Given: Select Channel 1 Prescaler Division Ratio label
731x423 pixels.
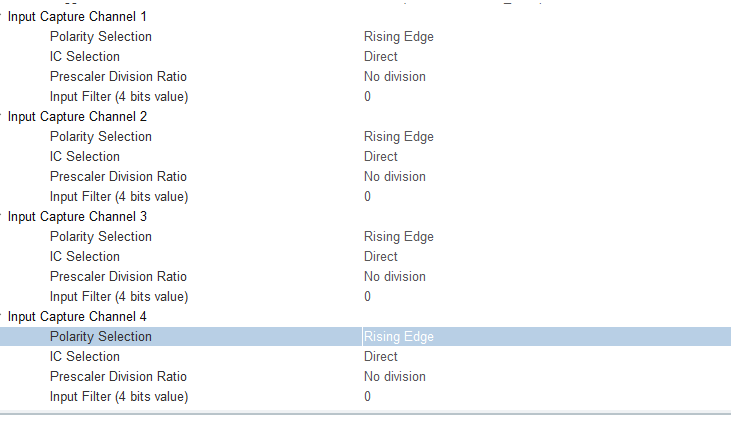Looking at the screenshot, I should [118, 77].
